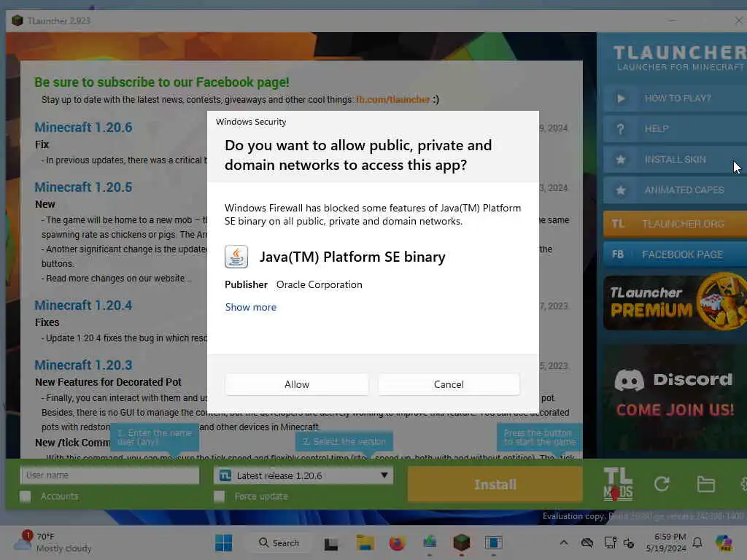Screen dimensions: 747x560
Task: Click the TL logo inside version dropdown
Action: coord(225,475)
